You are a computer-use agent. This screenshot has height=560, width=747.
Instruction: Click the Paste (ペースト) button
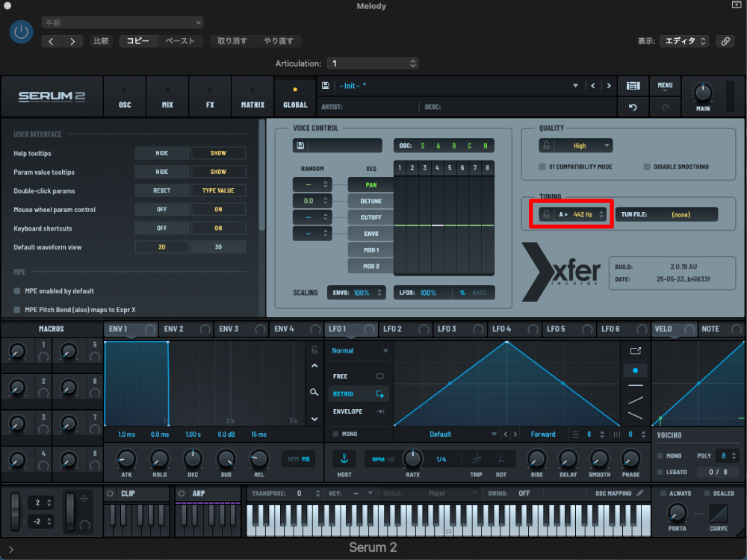(180, 41)
